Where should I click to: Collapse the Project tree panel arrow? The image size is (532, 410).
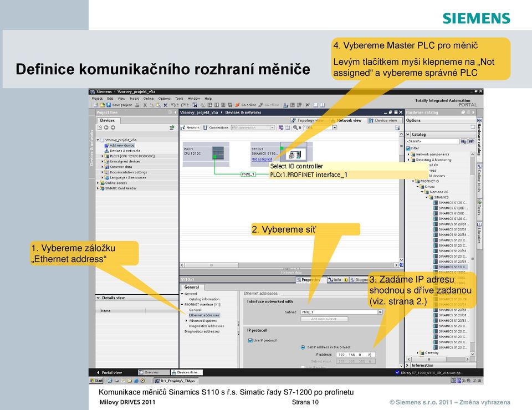(x=176, y=112)
